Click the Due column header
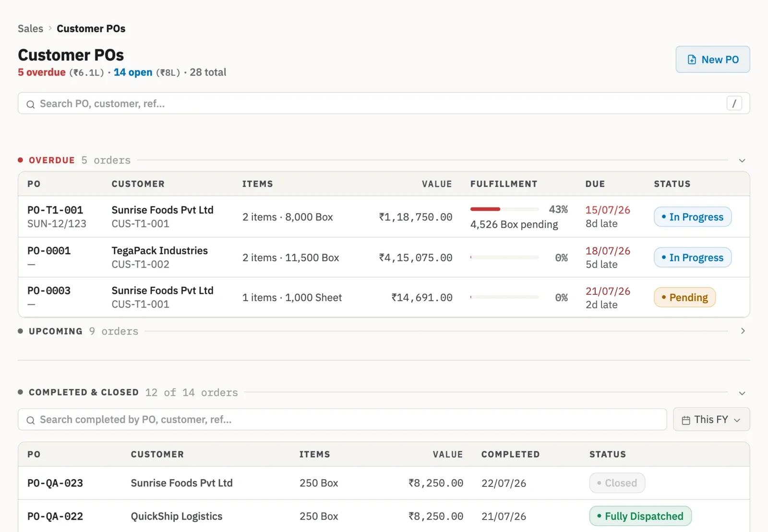The image size is (768, 532). coord(595,184)
